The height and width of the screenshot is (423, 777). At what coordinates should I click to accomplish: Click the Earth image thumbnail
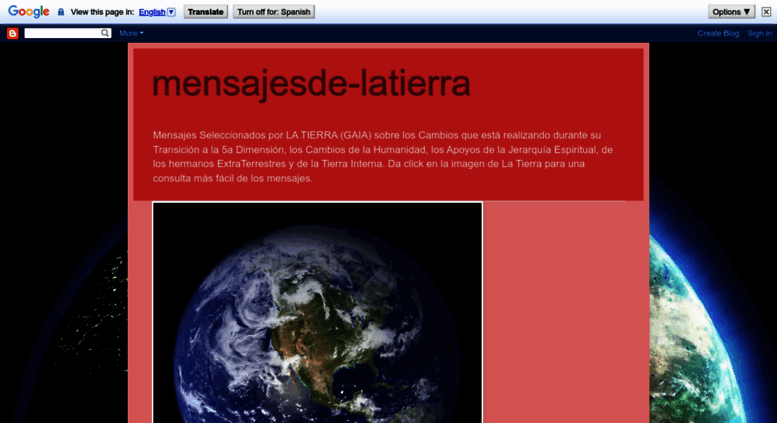coord(317,313)
